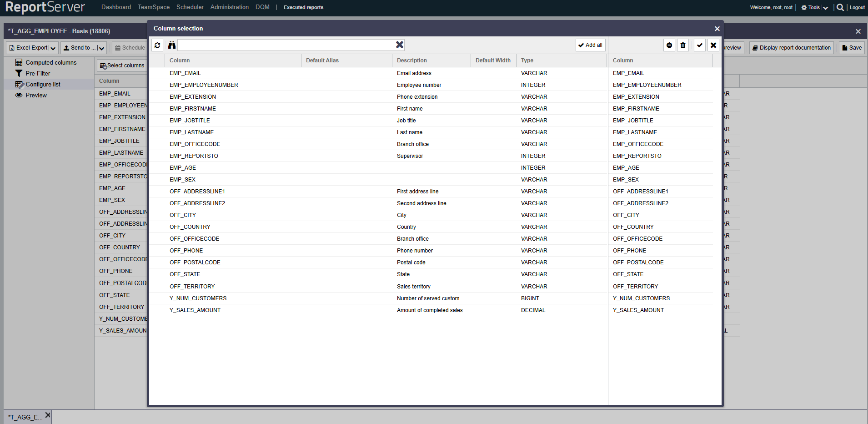
Task: Select the EMP_JOBTITLE row in available columns
Action: coord(190,121)
